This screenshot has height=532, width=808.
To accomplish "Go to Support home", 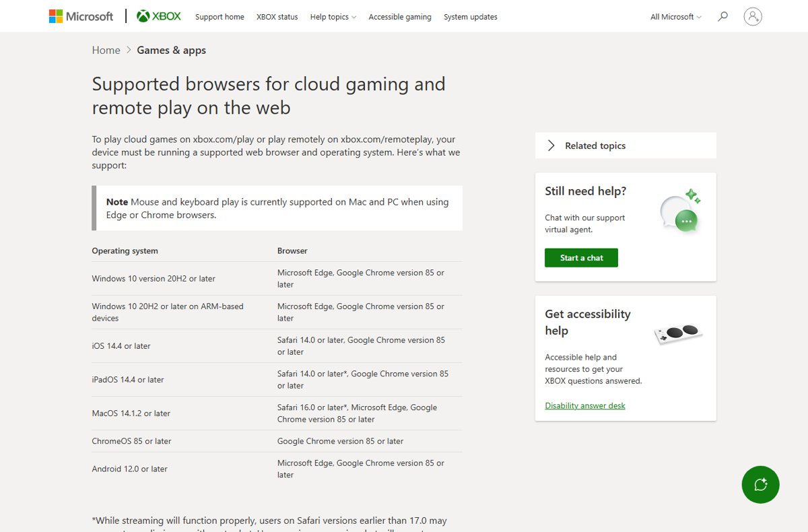I will (x=220, y=17).
